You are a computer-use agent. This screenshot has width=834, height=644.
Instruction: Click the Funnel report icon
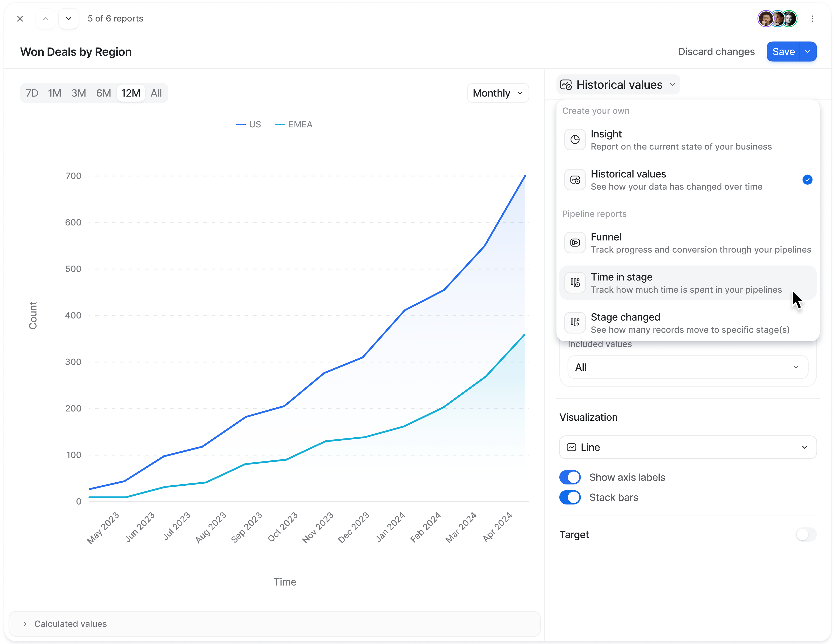[x=575, y=242]
